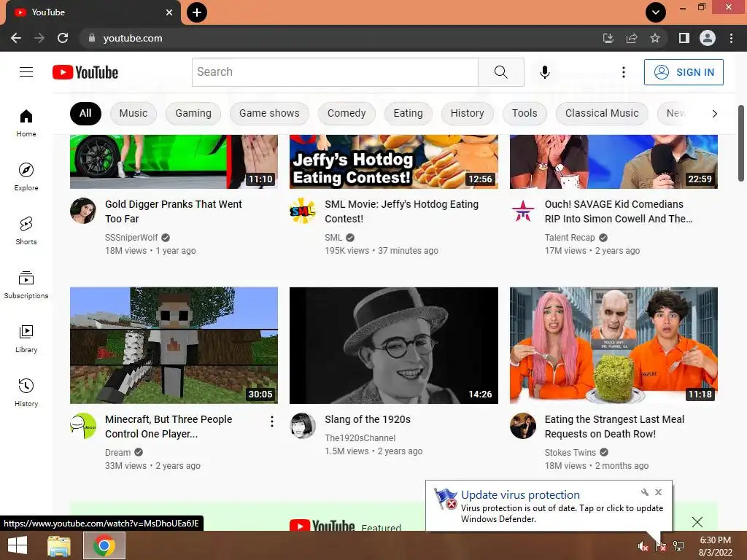
Task: Click the YouTube logo
Action: (85, 72)
